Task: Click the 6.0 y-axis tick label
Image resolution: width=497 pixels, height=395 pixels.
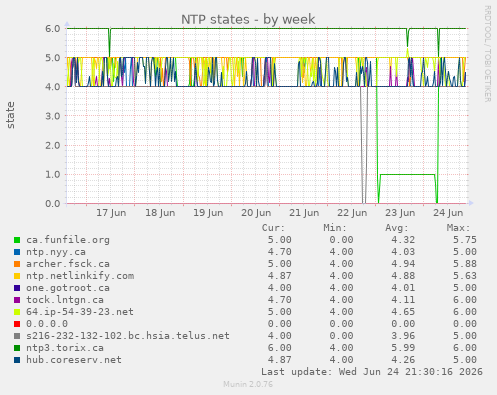Action: click(53, 29)
